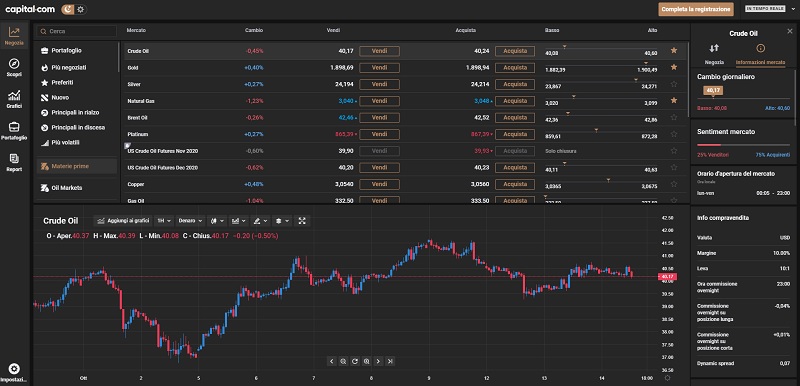Unfavorite Natural Gas star
The image size is (800, 386).
(673, 100)
